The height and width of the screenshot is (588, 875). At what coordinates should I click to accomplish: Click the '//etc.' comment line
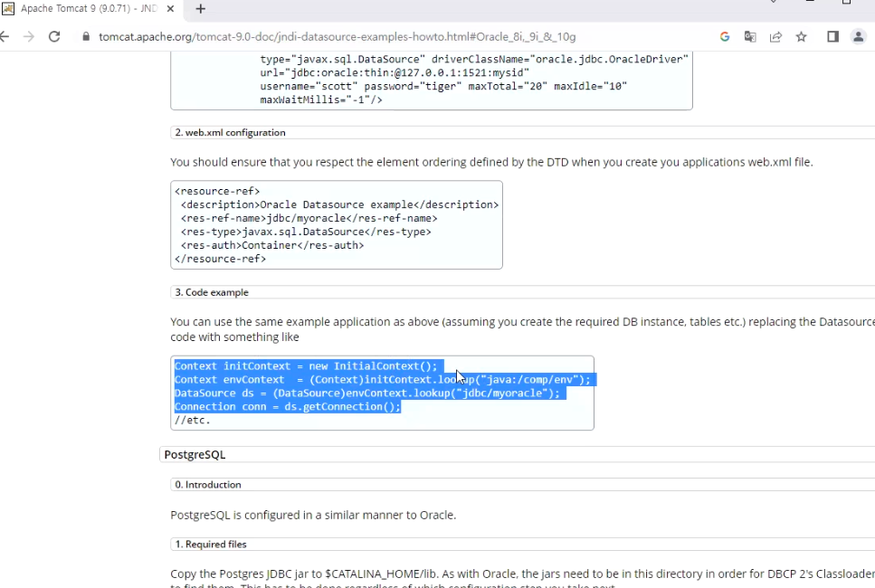pyautogui.click(x=193, y=420)
